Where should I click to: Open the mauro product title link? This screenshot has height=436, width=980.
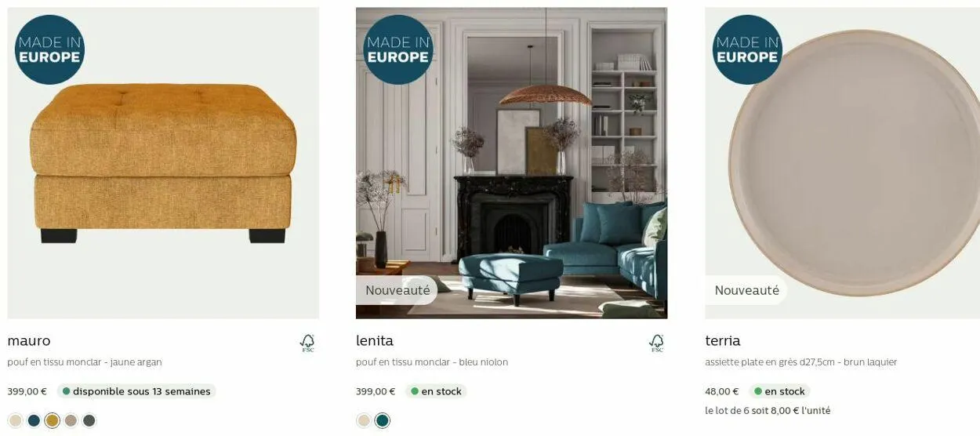click(x=29, y=341)
